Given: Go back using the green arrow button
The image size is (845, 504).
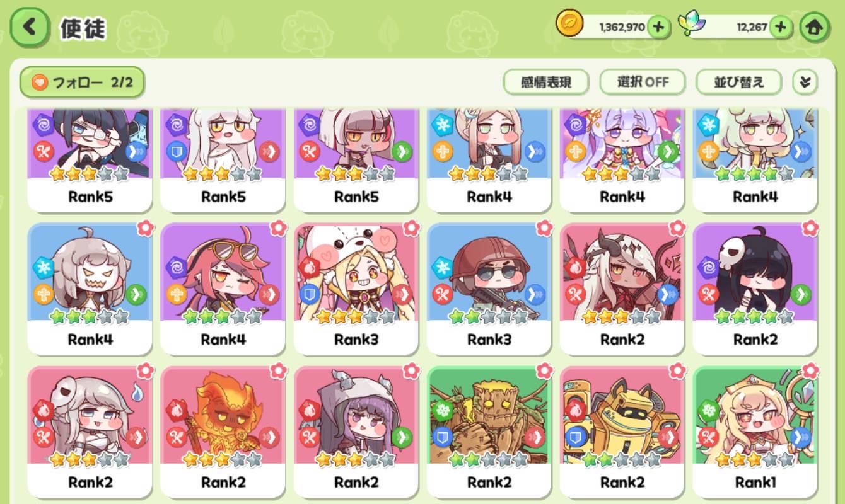Looking at the screenshot, I should coord(30,28).
